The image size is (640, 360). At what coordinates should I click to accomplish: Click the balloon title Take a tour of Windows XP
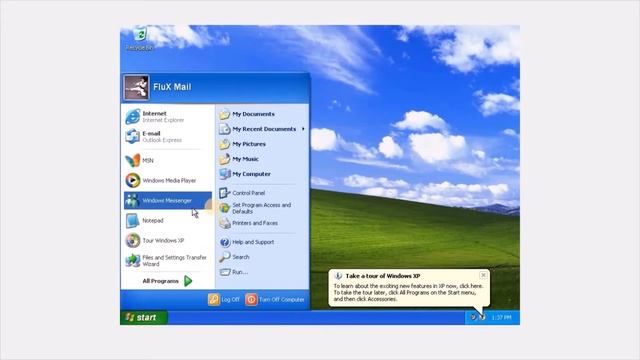tap(383, 276)
